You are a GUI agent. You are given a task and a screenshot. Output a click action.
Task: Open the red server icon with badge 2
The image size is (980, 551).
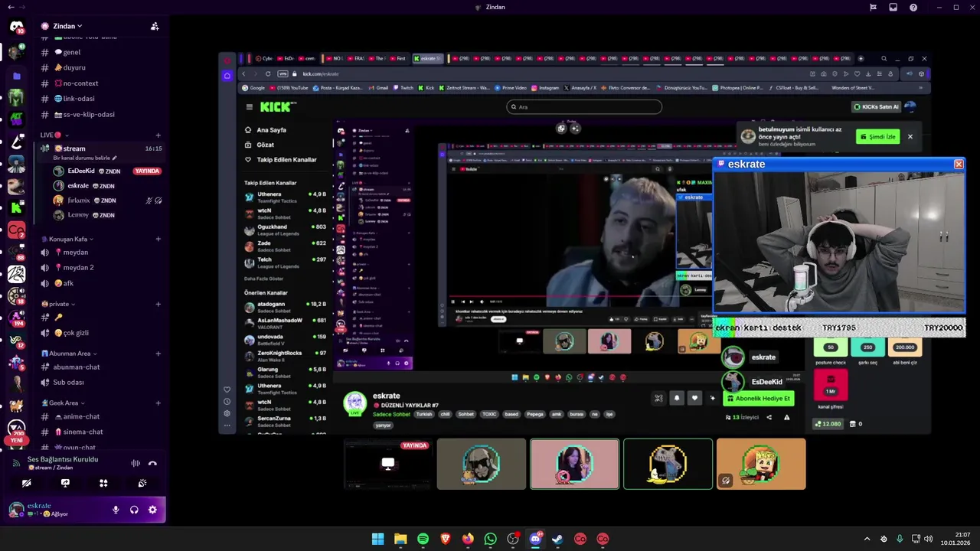pos(16,230)
